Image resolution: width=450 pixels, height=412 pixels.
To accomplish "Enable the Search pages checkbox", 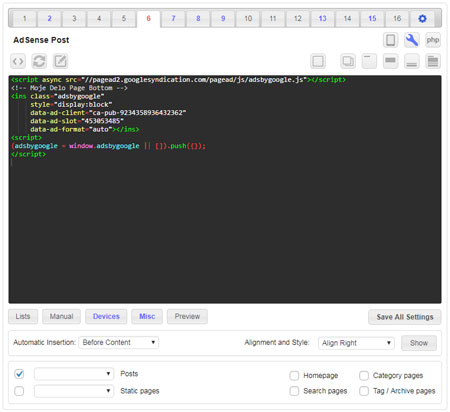I will 294,391.
